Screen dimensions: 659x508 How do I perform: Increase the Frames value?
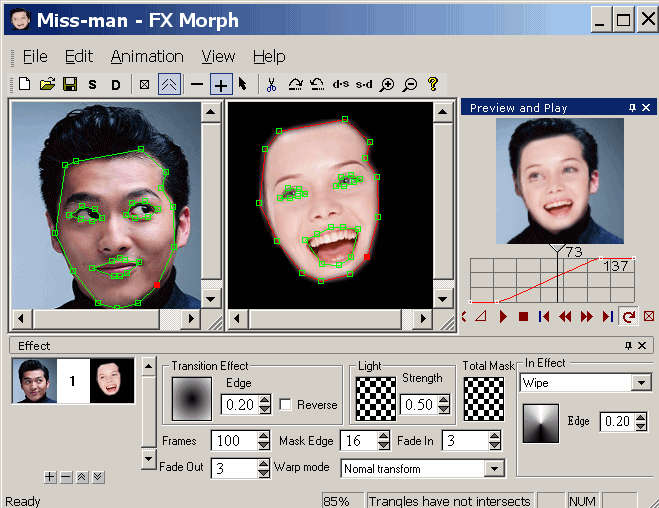pos(264,436)
